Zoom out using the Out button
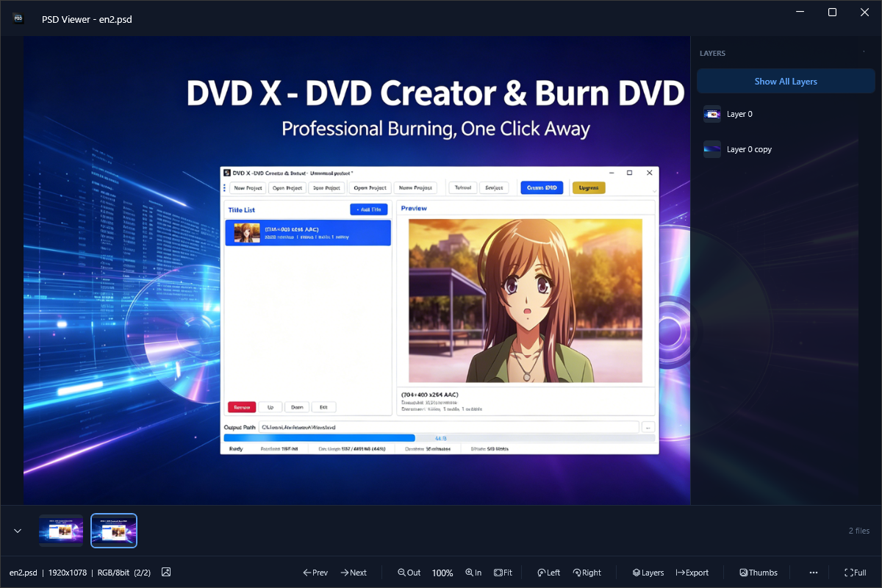This screenshot has width=882, height=588. [409, 573]
